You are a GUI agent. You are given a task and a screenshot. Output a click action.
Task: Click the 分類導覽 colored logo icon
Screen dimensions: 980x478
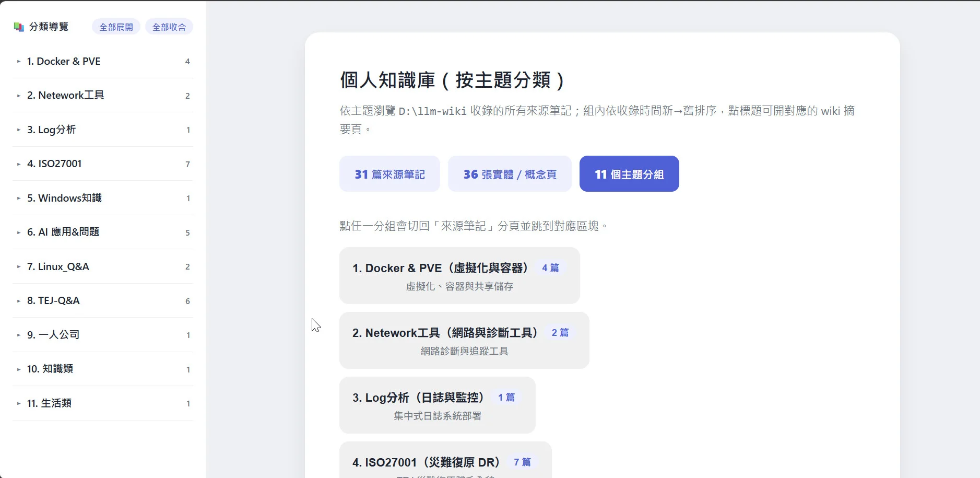point(19,27)
